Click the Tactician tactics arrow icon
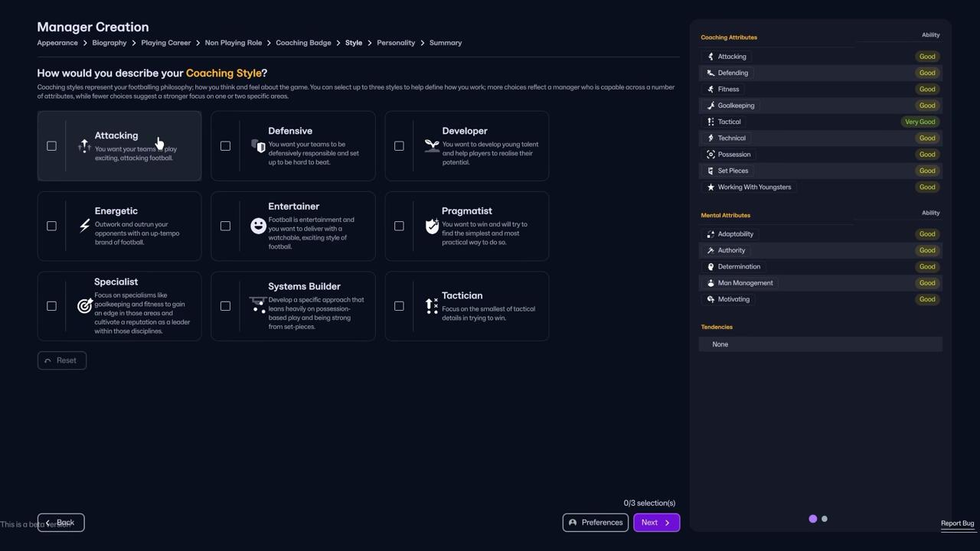980x551 pixels. point(432,306)
